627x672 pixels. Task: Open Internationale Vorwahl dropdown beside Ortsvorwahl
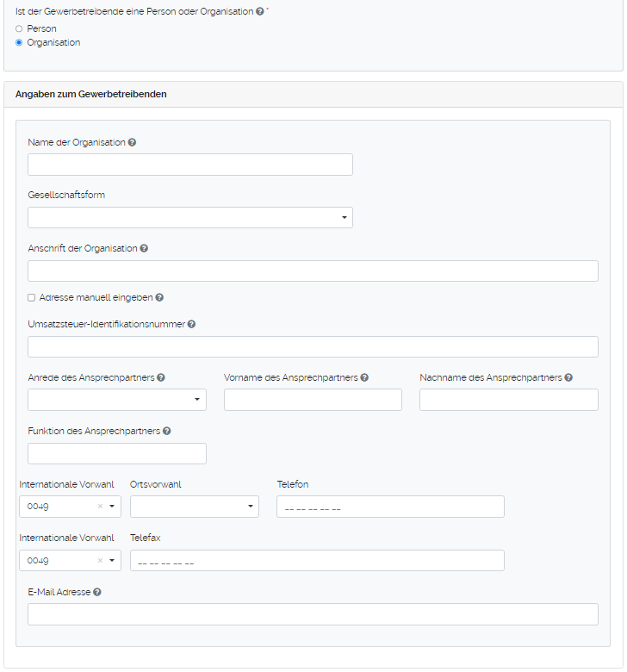click(112, 507)
